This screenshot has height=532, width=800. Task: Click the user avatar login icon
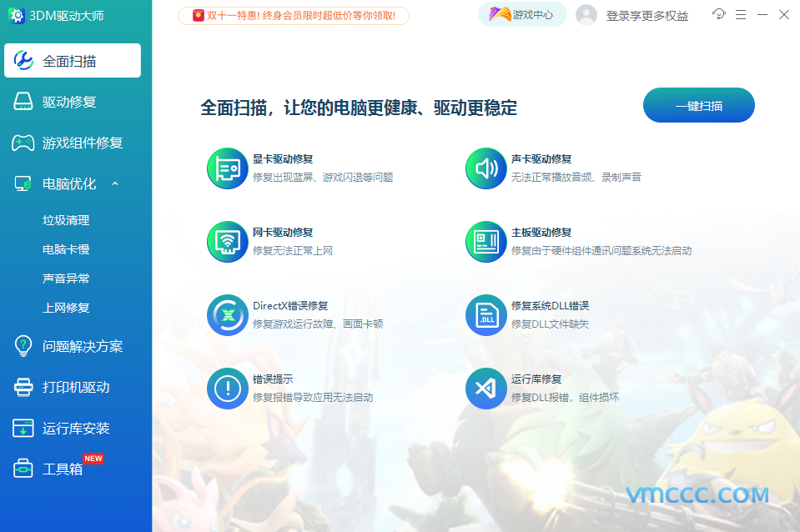pos(586,15)
